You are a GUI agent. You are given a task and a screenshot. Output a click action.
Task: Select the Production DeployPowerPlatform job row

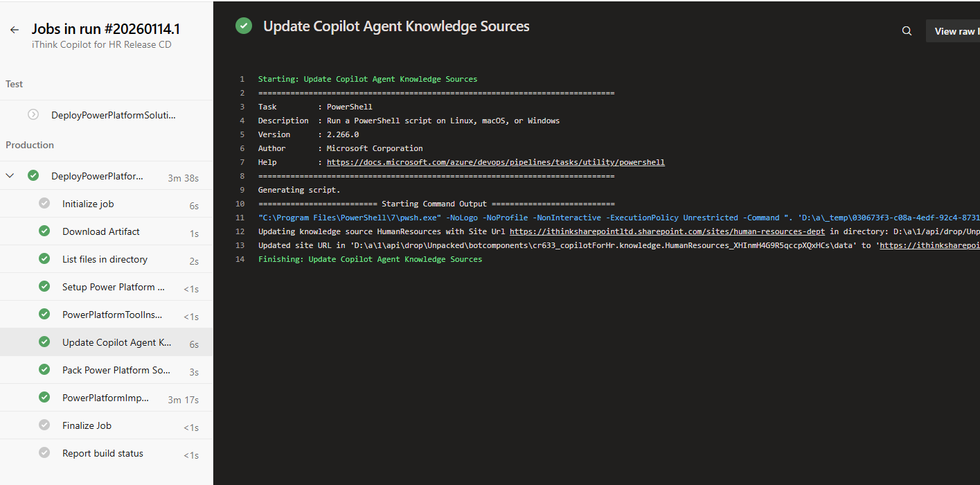97,177
